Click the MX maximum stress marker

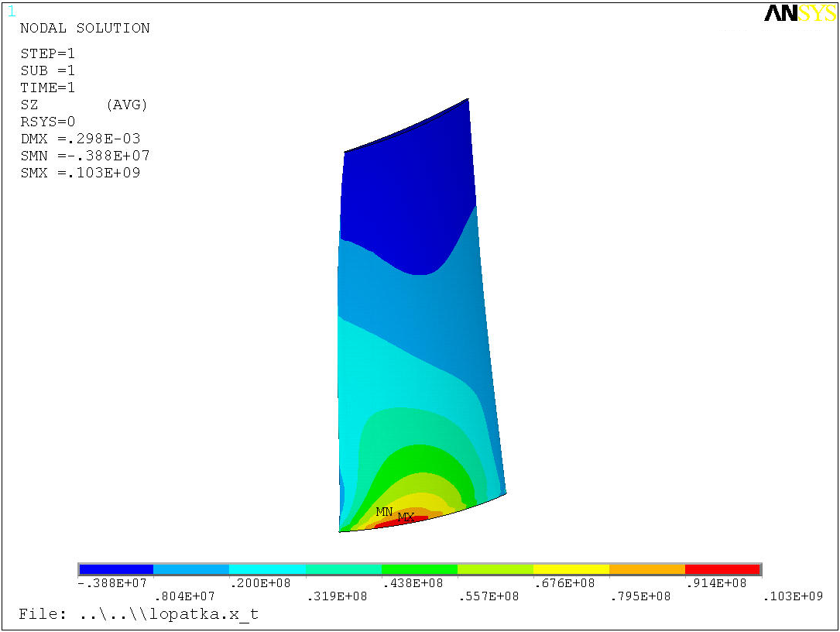pyautogui.click(x=406, y=517)
